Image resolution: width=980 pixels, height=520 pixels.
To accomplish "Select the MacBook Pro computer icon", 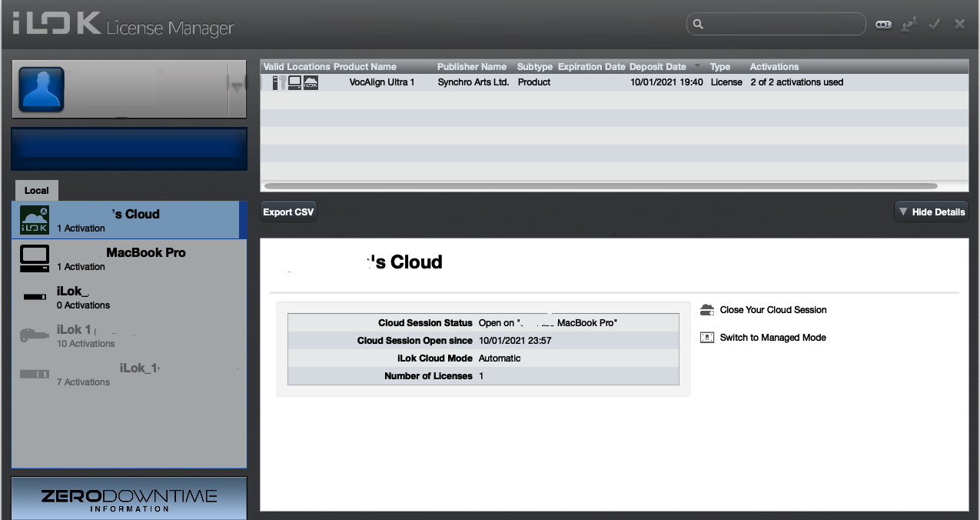I will 35,259.
